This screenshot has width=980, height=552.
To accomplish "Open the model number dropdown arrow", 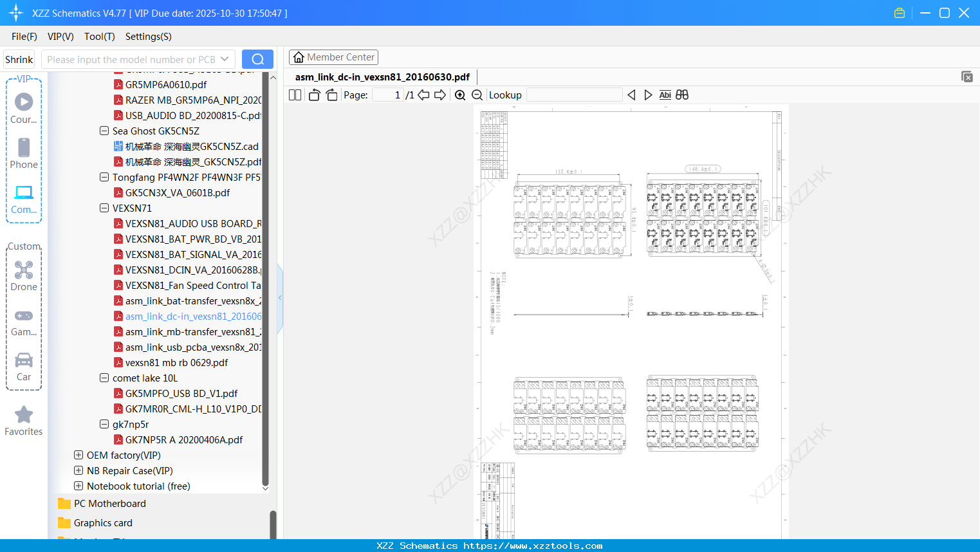I will [x=225, y=59].
